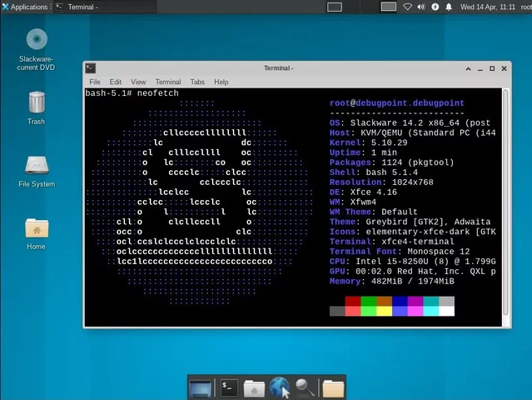Image resolution: width=532 pixels, height=400 pixels.
Task: Close the Terminal window
Action: tap(505, 68)
